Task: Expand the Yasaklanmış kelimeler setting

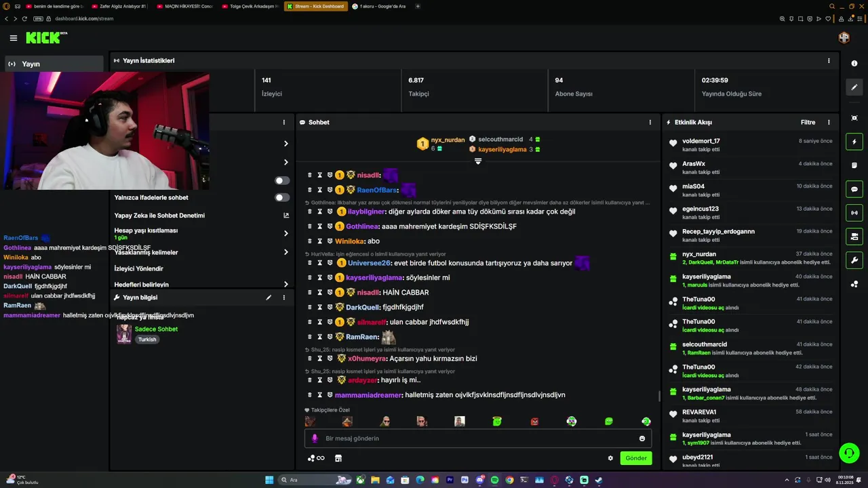Action: pyautogui.click(x=286, y=252)
